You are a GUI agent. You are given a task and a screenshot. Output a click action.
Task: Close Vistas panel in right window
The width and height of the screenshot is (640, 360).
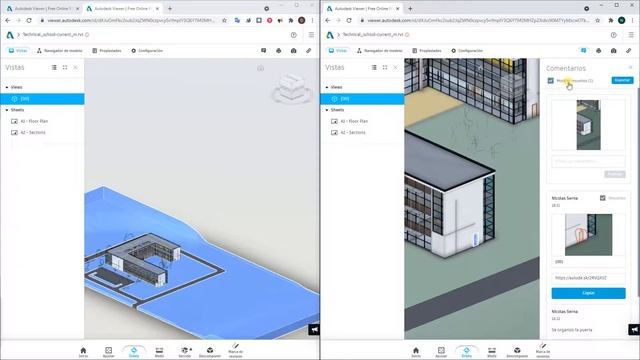[x=396, y=67]
